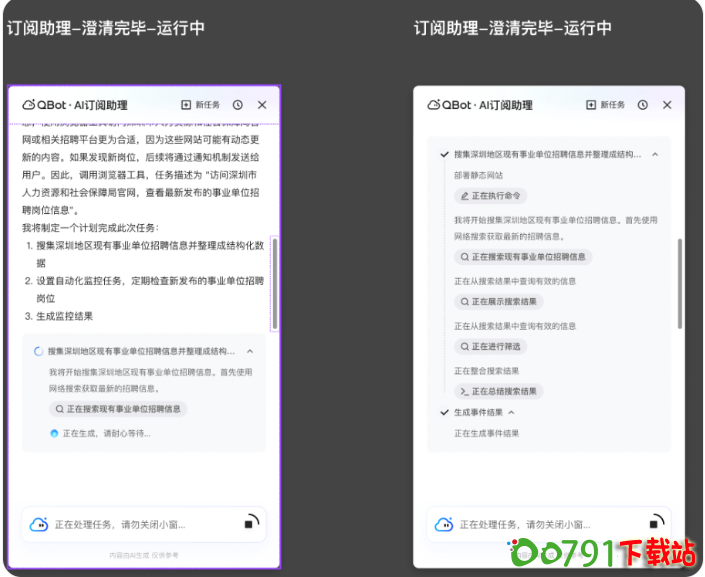This screenshot has width=705, height=577.
Task: Collapse the 搜集深圳地区 task card in left panel
Action: click(250, 352)
